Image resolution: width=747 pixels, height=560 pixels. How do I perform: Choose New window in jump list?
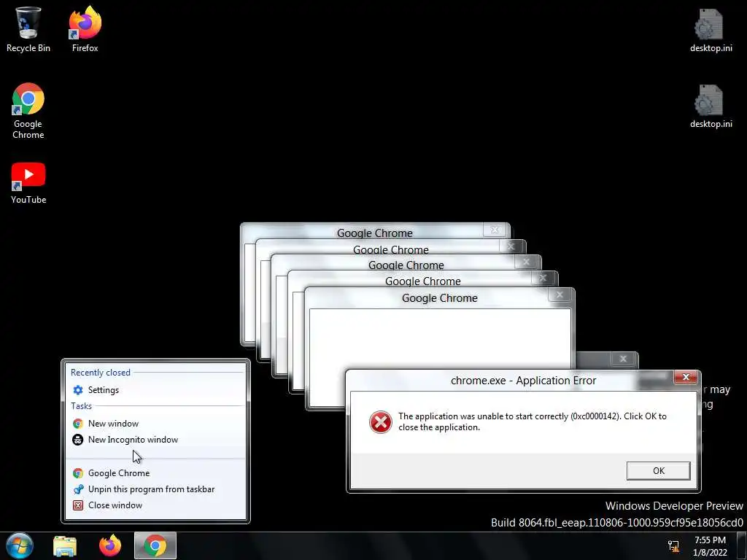(155, 424)
